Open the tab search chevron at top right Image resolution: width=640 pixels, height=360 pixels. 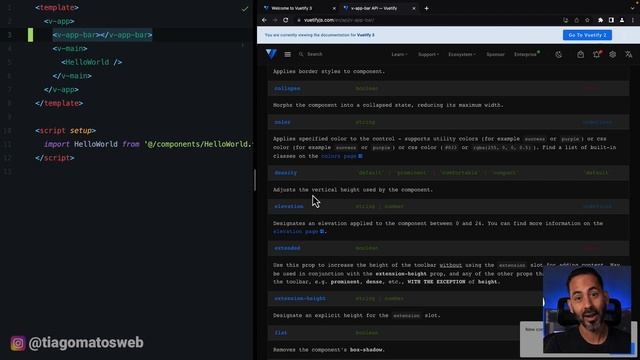(633, 8)
